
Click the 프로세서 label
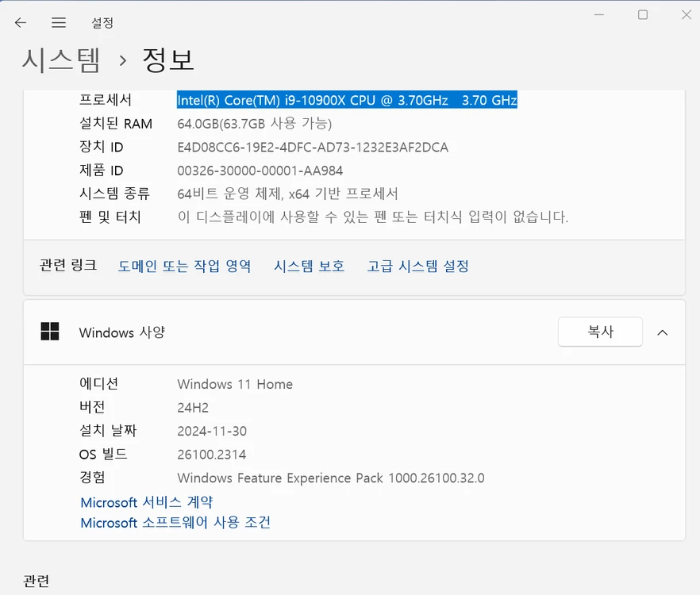pos(106,99)
